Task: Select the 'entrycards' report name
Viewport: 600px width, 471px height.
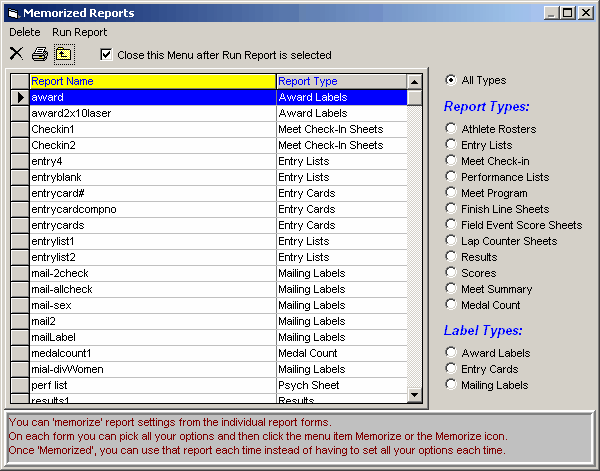Action: click(153, 225)
